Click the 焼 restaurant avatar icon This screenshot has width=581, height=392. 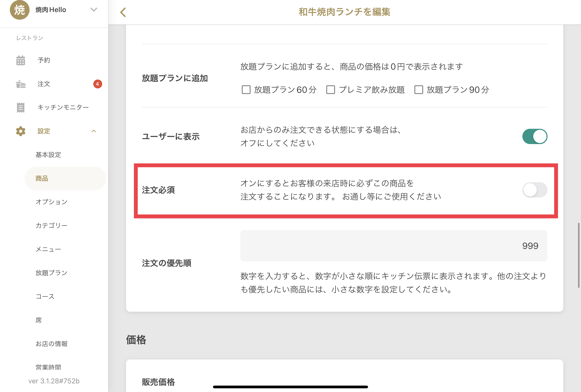19,10
